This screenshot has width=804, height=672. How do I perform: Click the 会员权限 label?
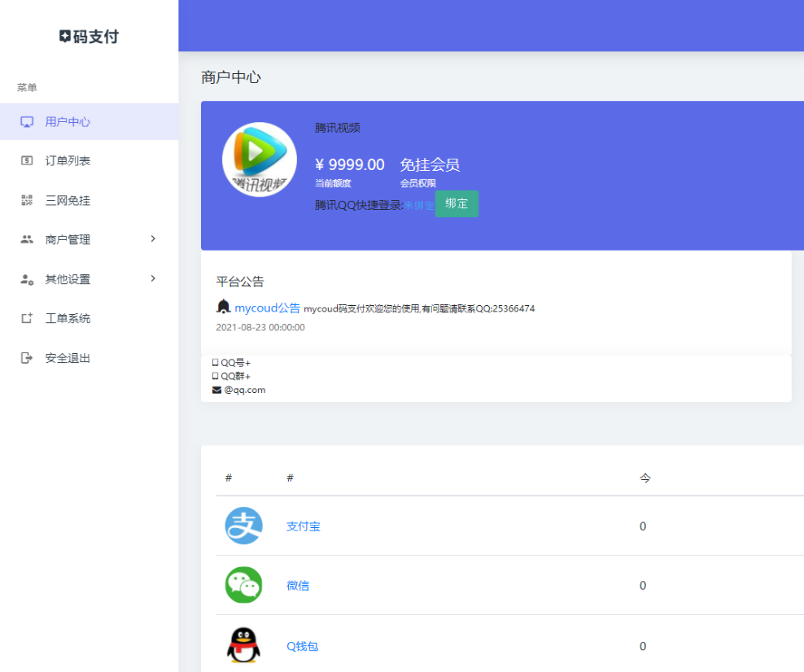coord(418,183)
